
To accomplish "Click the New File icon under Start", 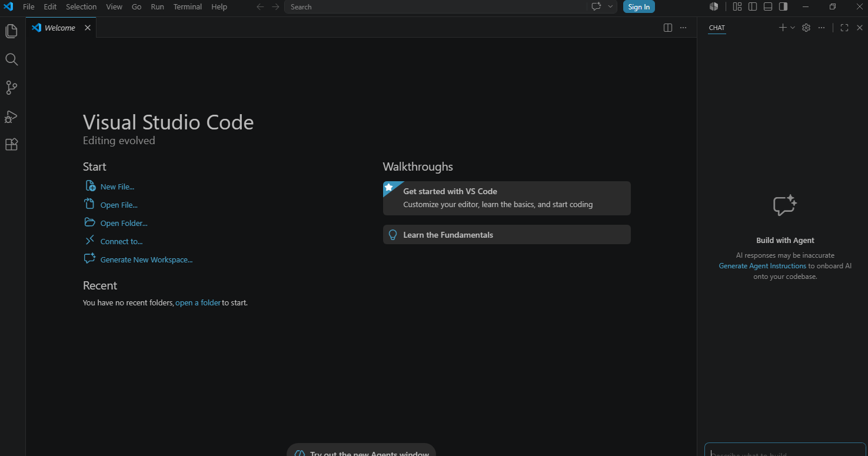I will pyautogui.click(x=90, y=186).
